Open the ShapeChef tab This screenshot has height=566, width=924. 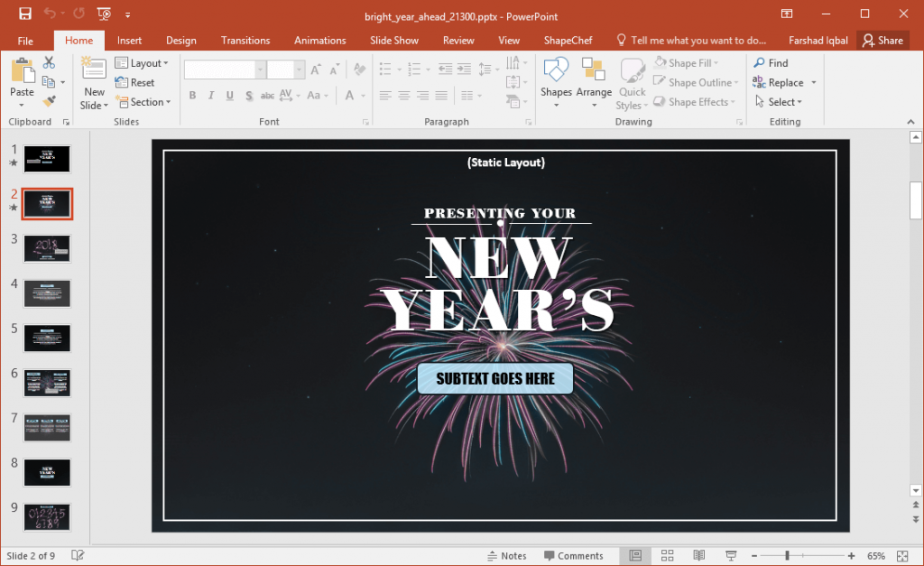568,40
